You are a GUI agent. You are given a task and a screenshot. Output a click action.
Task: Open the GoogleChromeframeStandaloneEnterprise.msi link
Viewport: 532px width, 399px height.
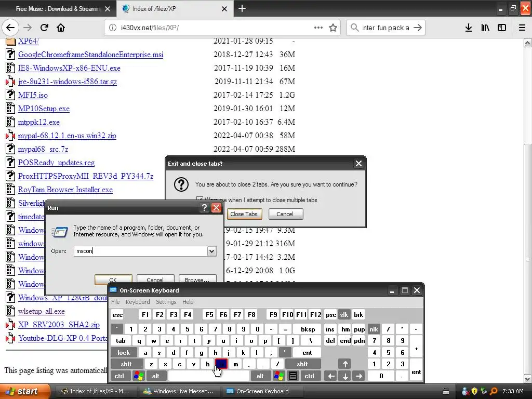(90, 54)
